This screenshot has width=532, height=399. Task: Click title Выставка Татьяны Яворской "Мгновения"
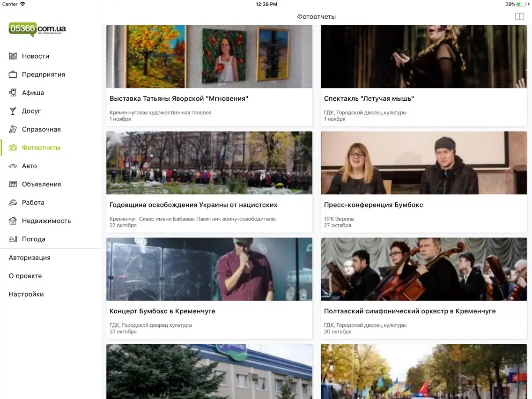179,99
